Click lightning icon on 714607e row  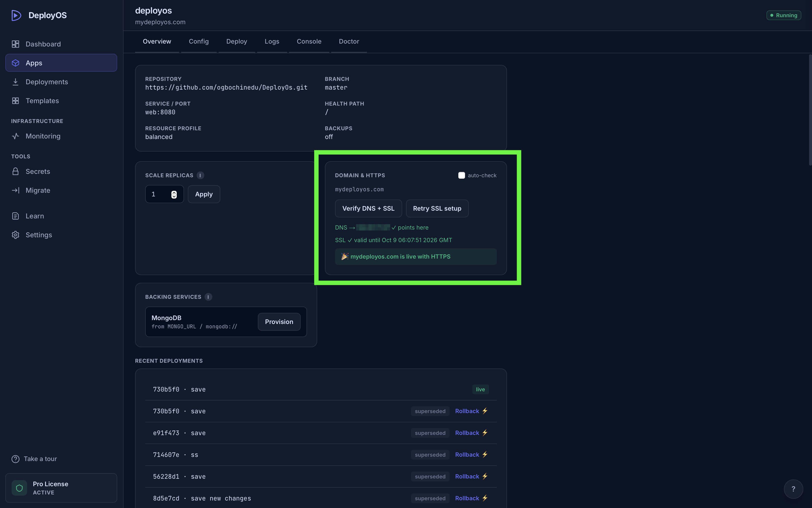pos(485,454)
